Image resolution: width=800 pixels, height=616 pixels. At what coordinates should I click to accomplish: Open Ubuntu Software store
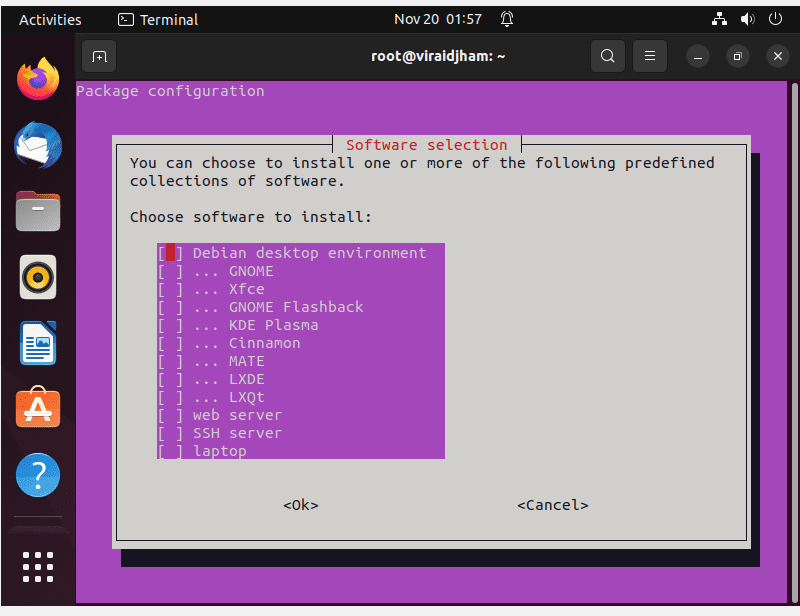38,408
